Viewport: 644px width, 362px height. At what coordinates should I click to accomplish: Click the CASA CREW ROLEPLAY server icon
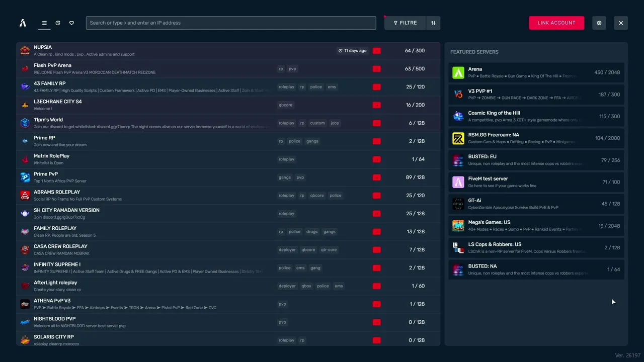pos(25,250)
